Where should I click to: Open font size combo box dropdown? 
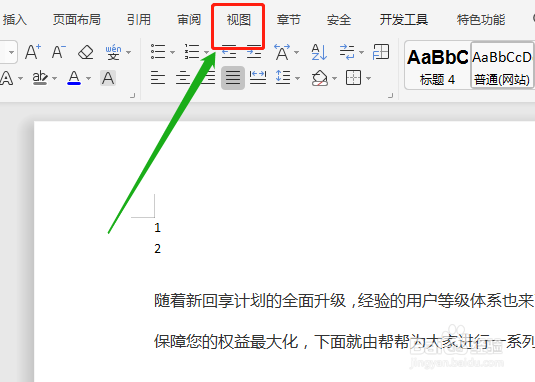[x=11, y=52]
